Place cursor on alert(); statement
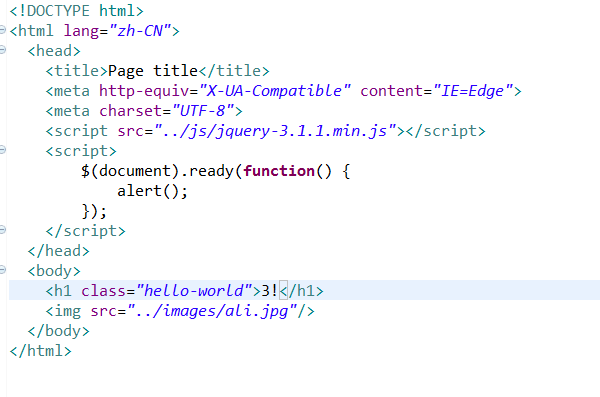Viewport: 600px width, 397px height. (x=152, y=191)
